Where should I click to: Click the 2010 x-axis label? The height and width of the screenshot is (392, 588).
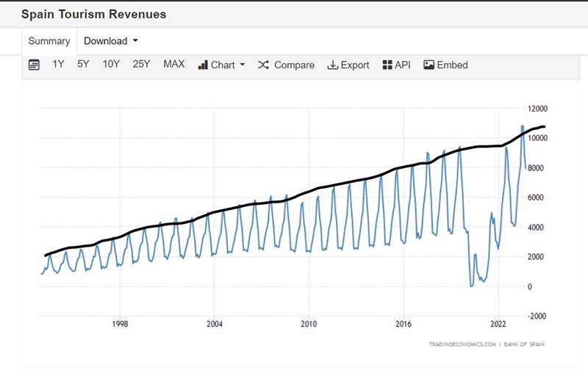[x=309, y=323]
